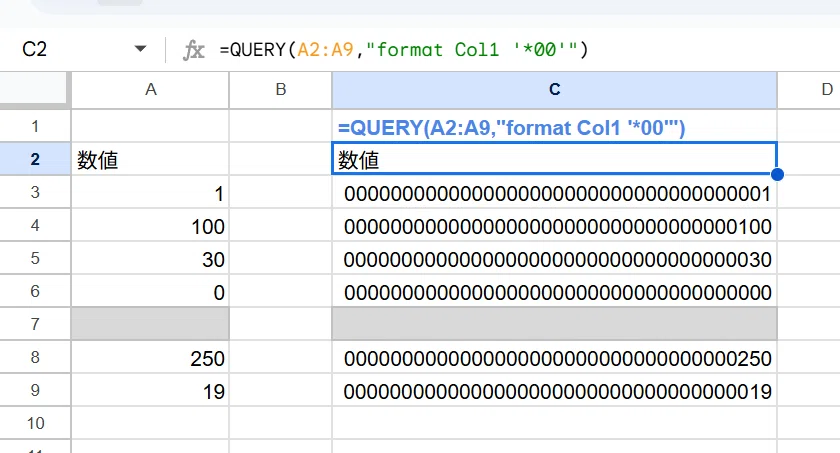840x453 pixels.
Task: Click cell A3 with value 1
Action: tap(151, 192)
